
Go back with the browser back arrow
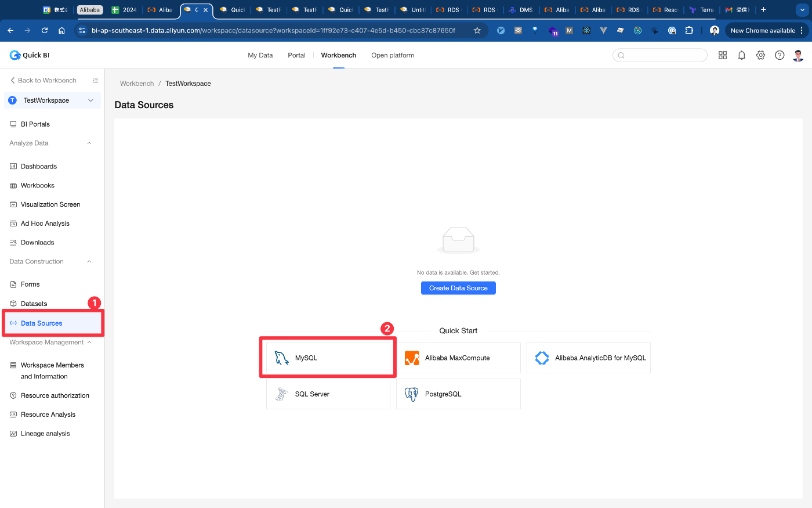[x=10, y=31]
